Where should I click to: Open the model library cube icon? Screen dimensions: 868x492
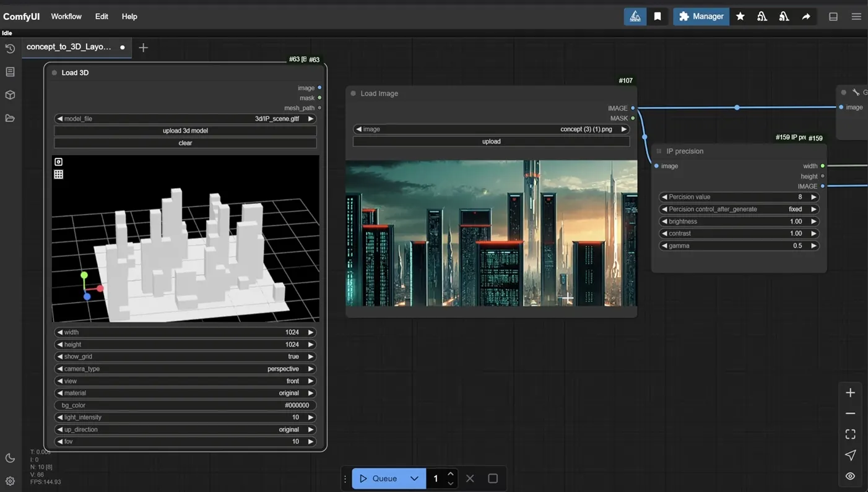[x=9, y=95]
